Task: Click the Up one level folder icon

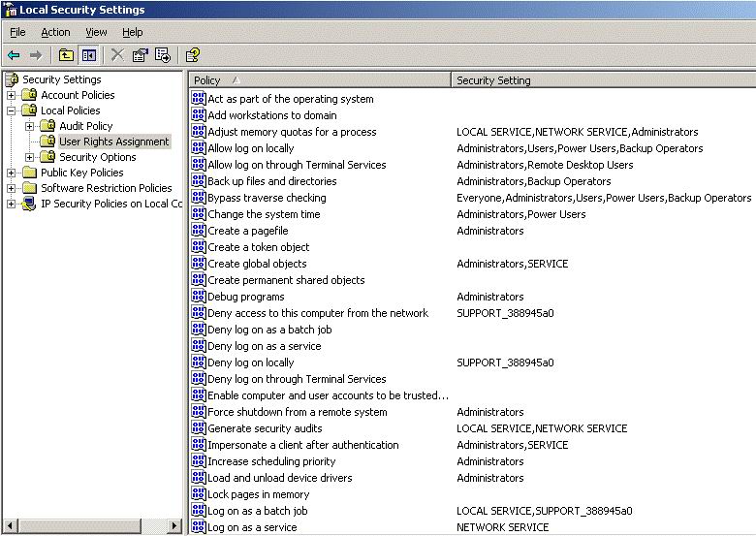Action: coord(66,55)
